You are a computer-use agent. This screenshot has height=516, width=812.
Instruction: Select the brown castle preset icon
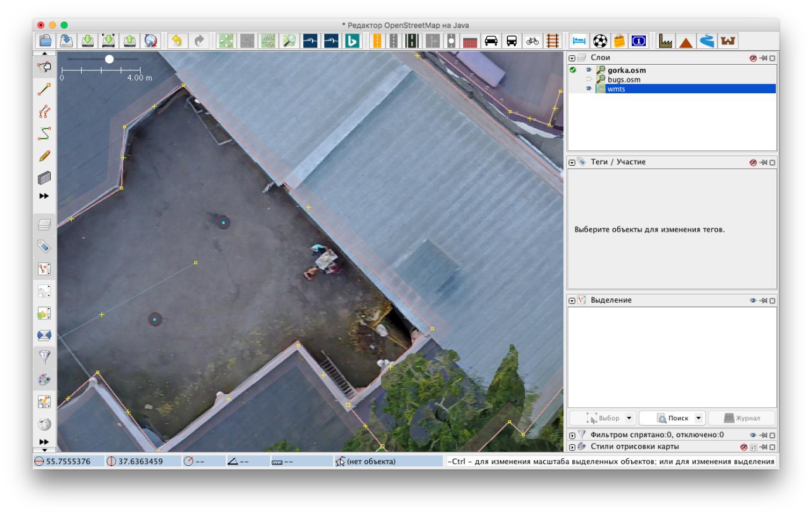coord(727,41)
